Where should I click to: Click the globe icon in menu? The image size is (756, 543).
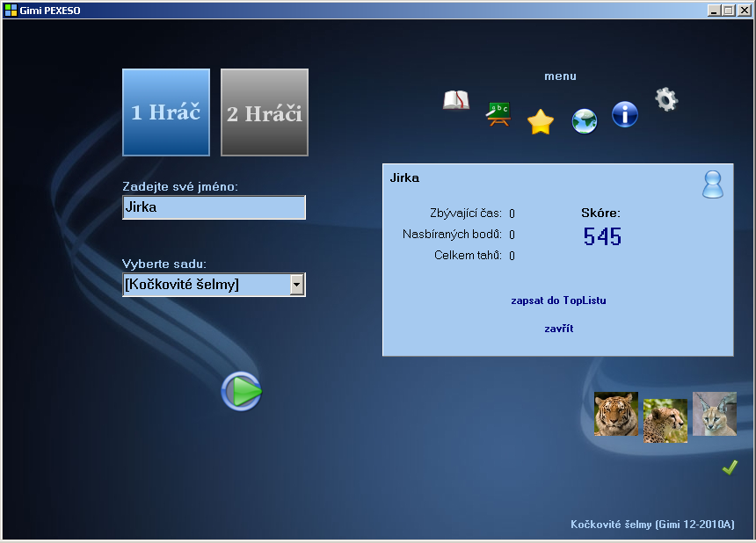[585, 121]
